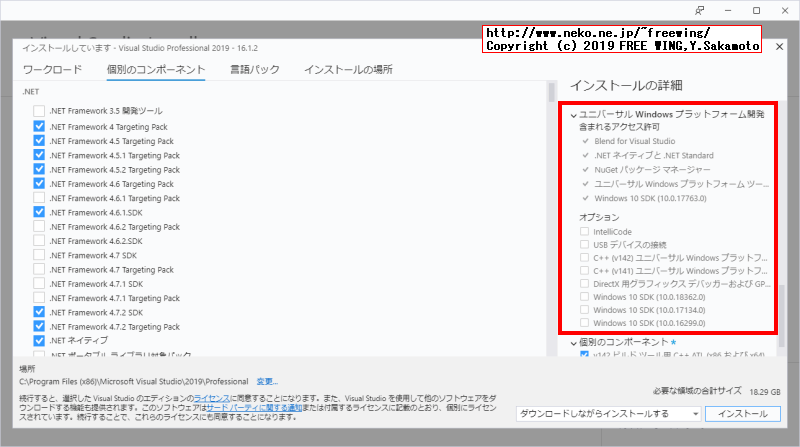Enable .NET Framework 3.5 開発ツール checkbox
800x447 pixels.
pyautogui.click(x=39, y=111)
